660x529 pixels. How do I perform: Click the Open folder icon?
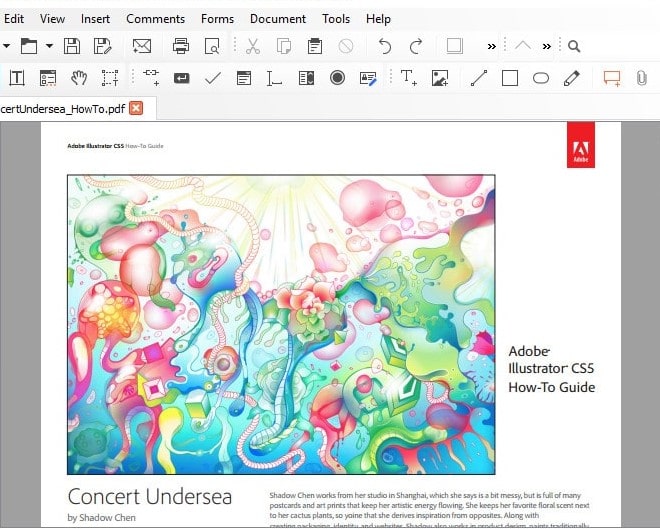[x=29, y=46]
